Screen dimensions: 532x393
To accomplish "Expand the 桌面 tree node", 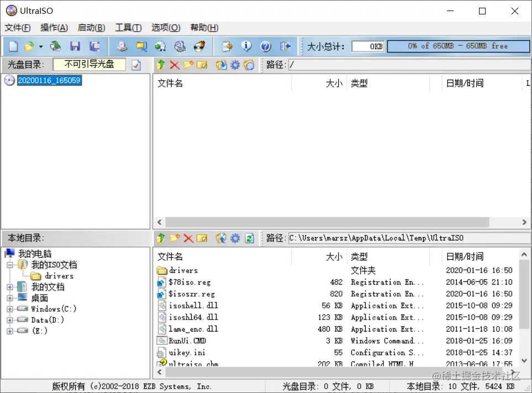I will tap(10, 298).
